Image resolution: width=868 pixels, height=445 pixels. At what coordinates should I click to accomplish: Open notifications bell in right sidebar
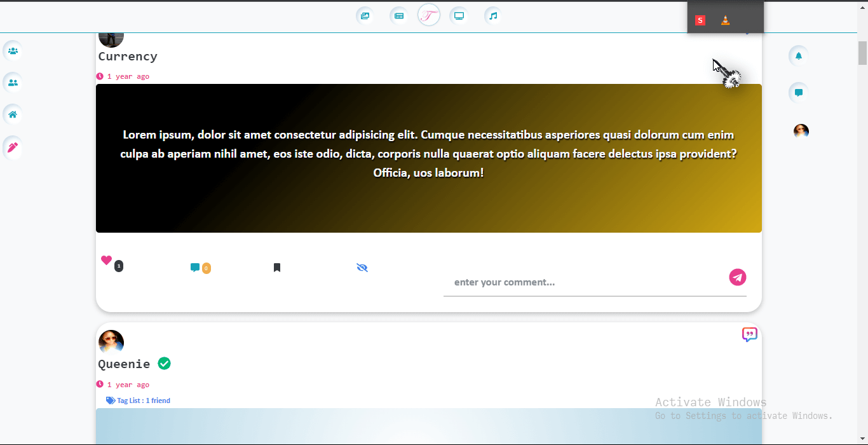799,56
